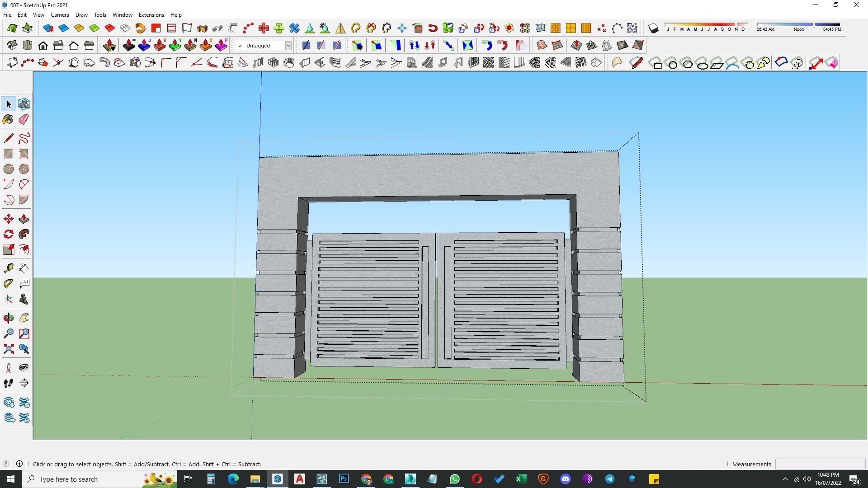Activate the Orbit camera tool

8,318
